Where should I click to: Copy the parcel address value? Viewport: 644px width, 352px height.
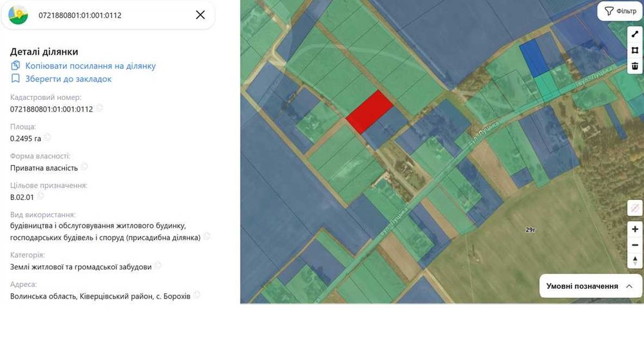(196, 295)
